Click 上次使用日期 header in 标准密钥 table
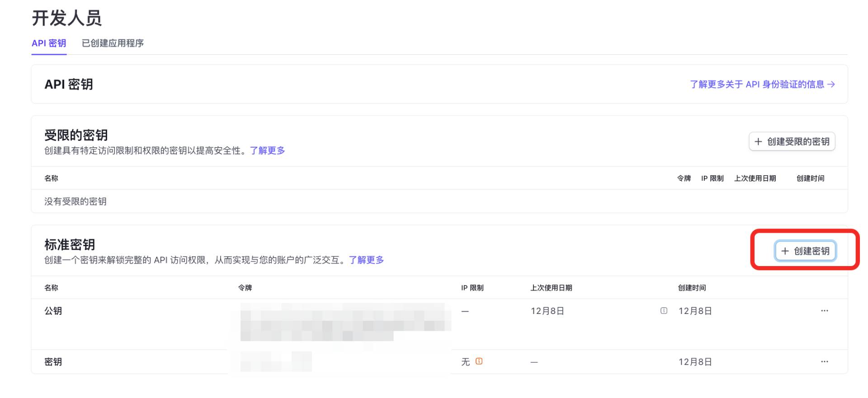Screen dimensions: 868x398 551,288
